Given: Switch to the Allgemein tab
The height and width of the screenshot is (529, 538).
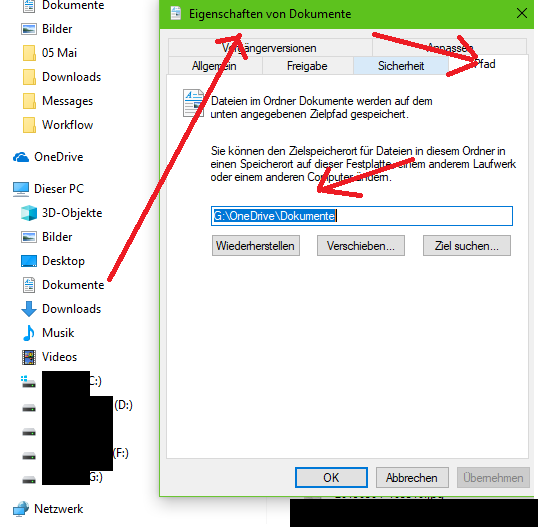Looking at the screenshot, I should (x=214, y=66).
